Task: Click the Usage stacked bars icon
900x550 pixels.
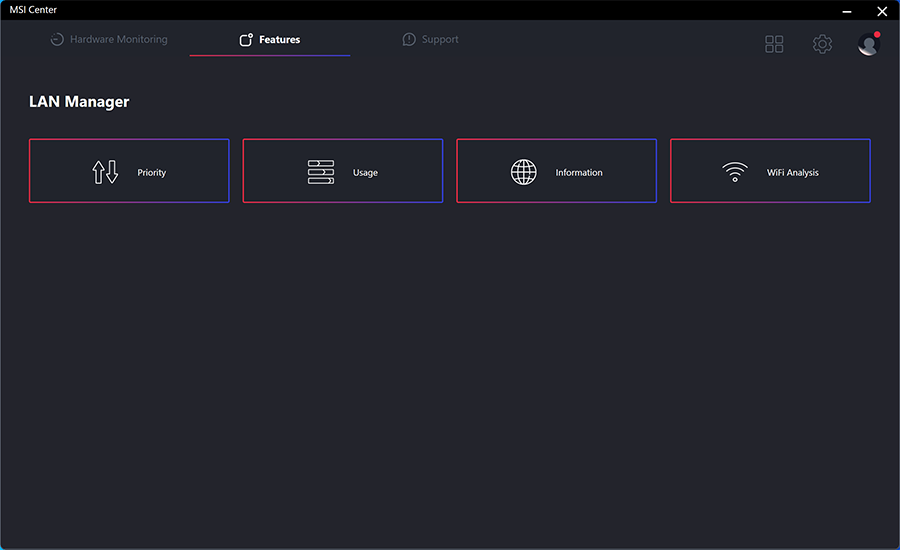Action: [321, 172]
